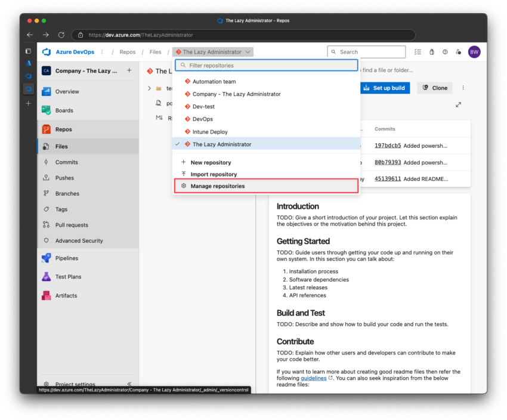Click the Artifacts icon in sidebar
507x420 pixels.
click(47, 295)
